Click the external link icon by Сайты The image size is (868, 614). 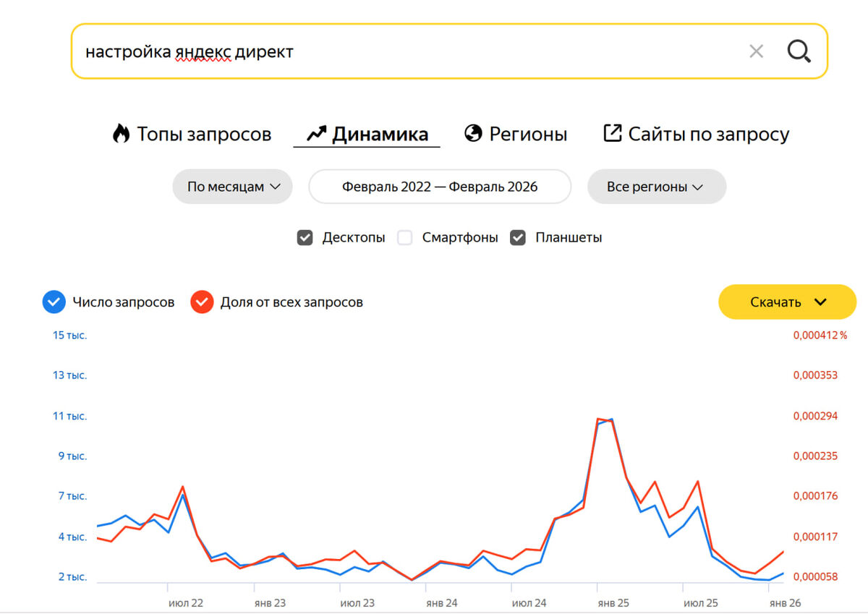pyautogui.click(x=612, y=134)
